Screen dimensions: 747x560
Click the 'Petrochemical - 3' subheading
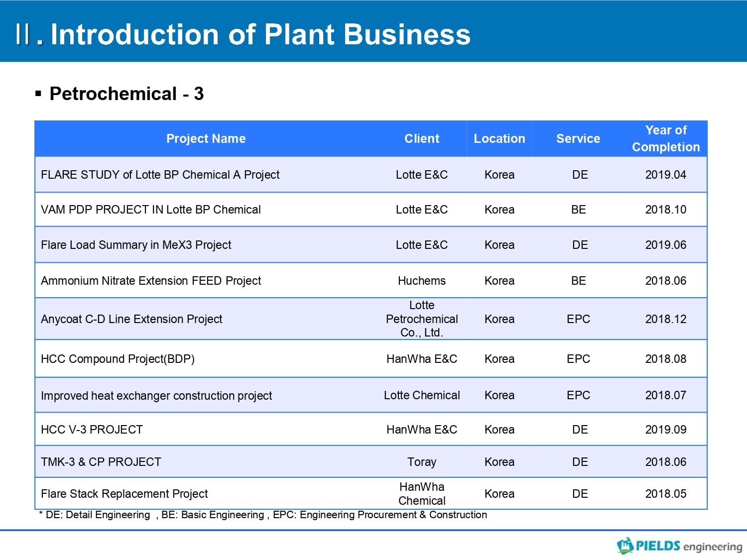click(x=126, y=94)
